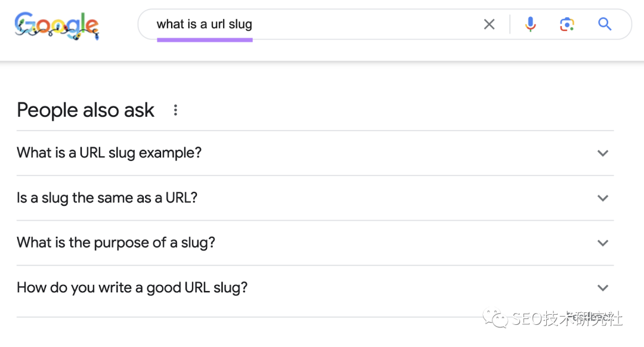Click the vertical divider left of the microphone
This screenshot has height=347, width=644.
coord(510,24)
